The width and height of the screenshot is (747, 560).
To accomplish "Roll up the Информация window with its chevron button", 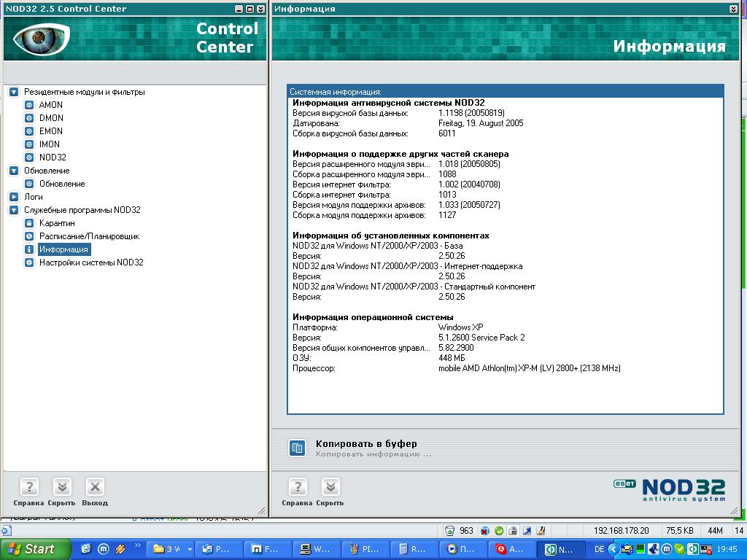I will tap(734, 9).
